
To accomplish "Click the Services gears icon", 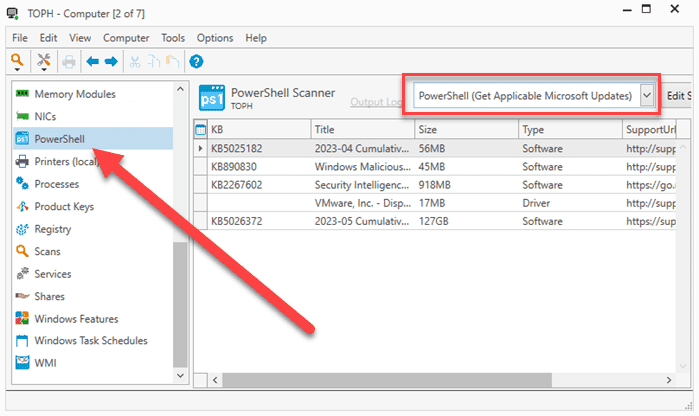I will [x=22, y=273].
